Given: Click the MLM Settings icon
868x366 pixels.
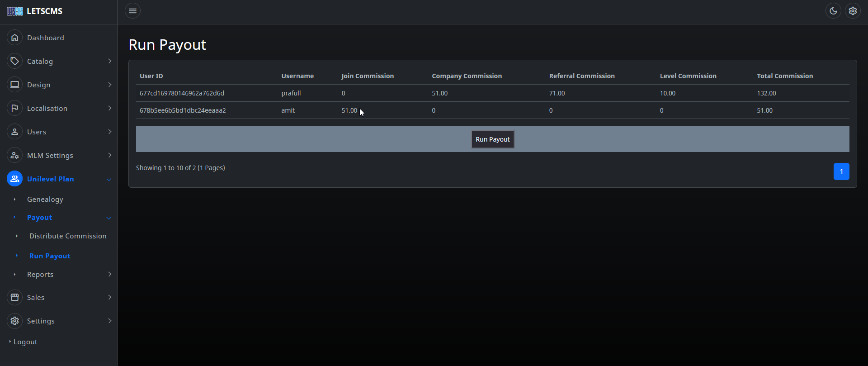Looking at the screenshot, I should (14, 155).
